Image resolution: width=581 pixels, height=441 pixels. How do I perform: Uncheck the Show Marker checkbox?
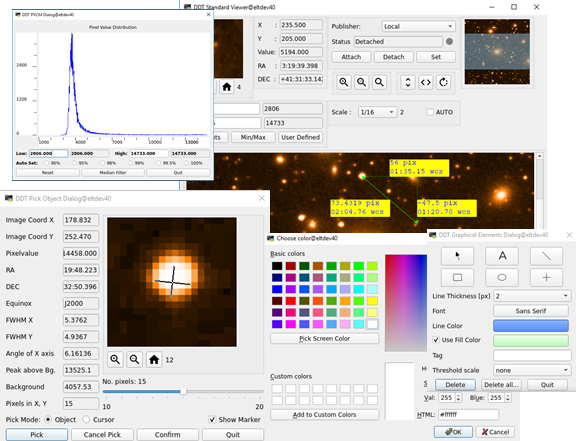[212, 420]
